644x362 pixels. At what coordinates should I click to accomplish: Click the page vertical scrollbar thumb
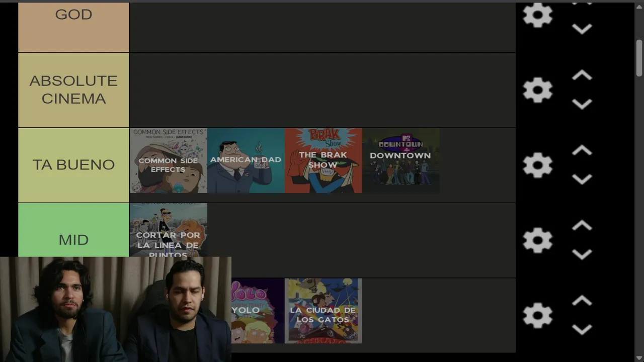639,58
